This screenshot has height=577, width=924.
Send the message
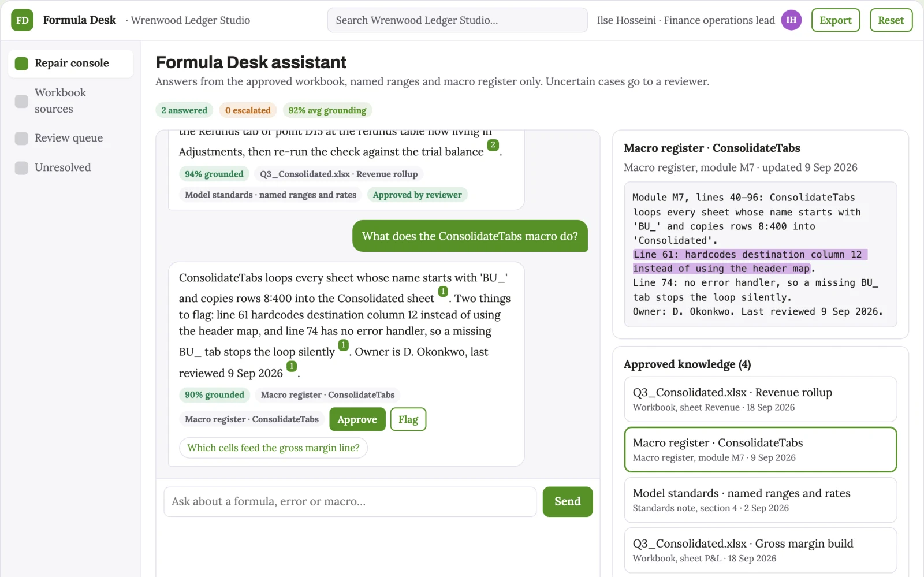coord(568,502)
